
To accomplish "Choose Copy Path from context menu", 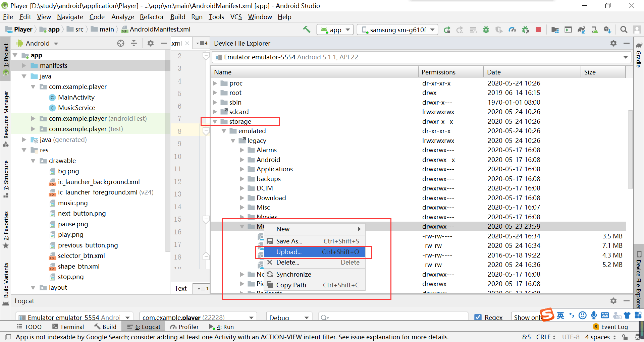I will (314, 285).
